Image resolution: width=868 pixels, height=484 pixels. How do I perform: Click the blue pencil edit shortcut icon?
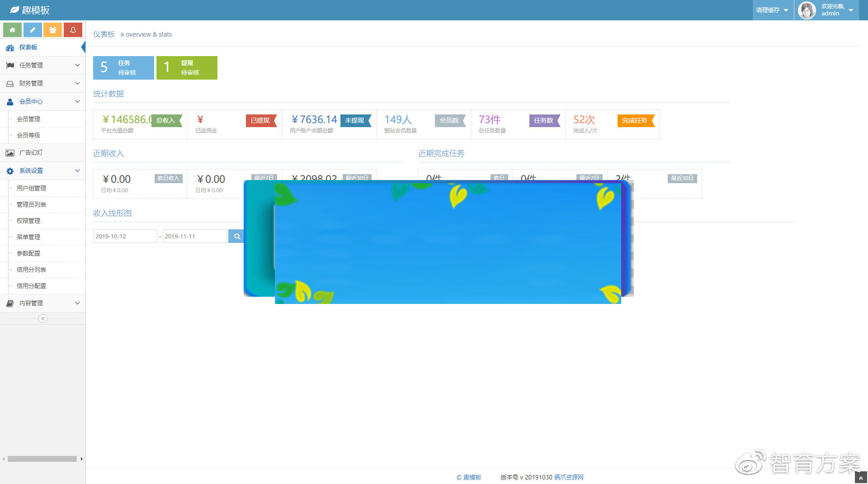[x=33, y=30]
